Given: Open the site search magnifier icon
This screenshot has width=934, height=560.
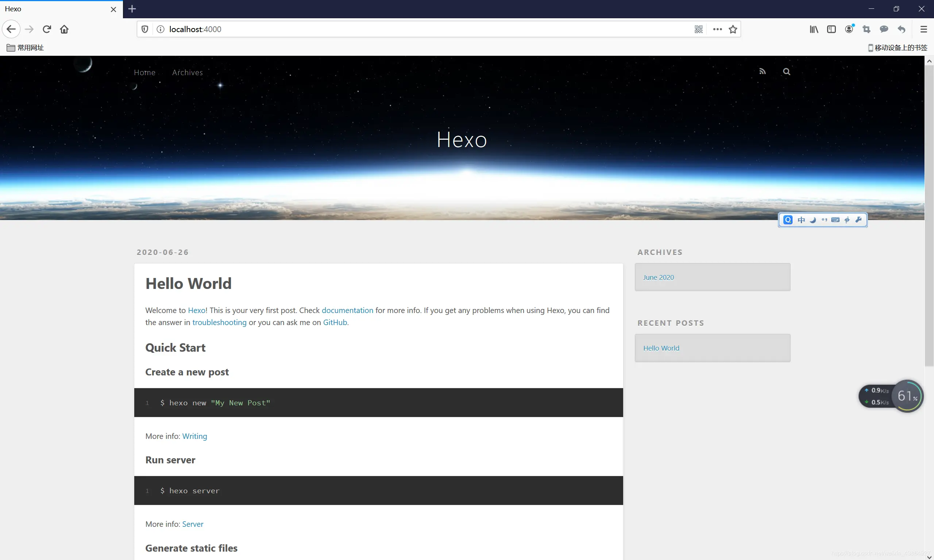Looking at the screenshot, I should (x=787, y=71).
